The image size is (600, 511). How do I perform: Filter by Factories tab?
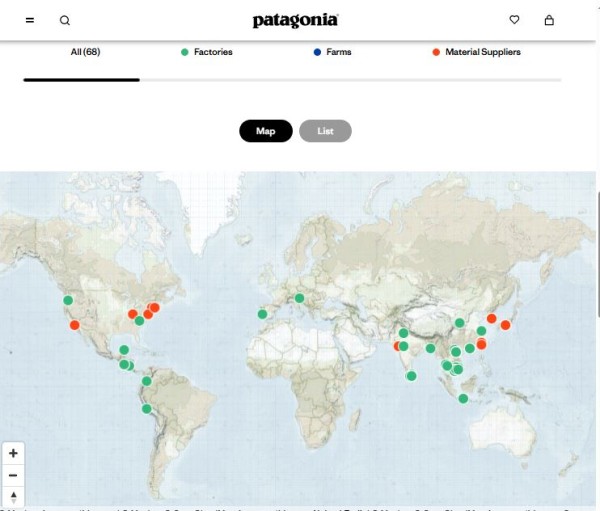(x=207, y=52)
